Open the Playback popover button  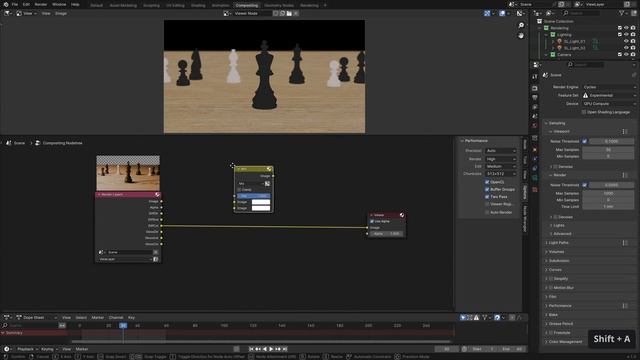click(27, 349)
